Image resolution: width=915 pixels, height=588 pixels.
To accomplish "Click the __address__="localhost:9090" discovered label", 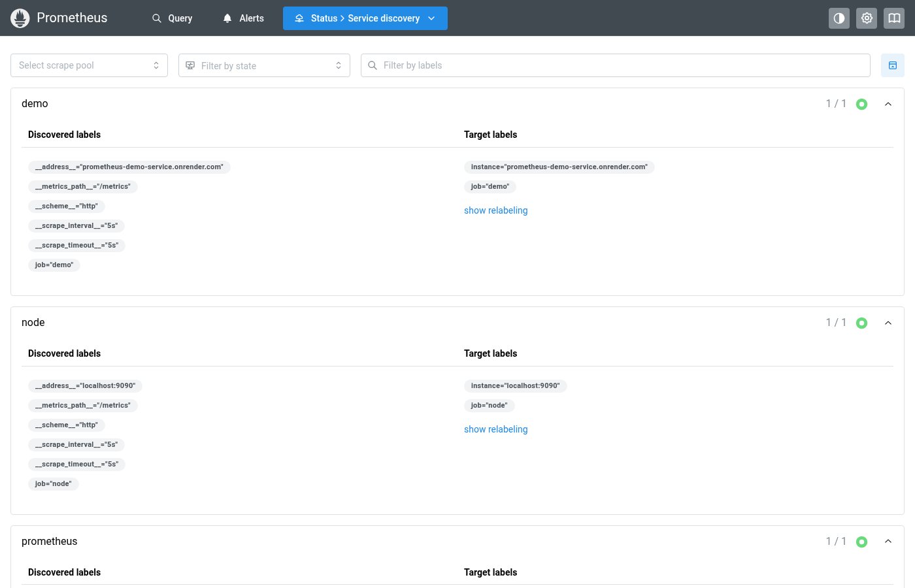I will click(x=85, y=386).
